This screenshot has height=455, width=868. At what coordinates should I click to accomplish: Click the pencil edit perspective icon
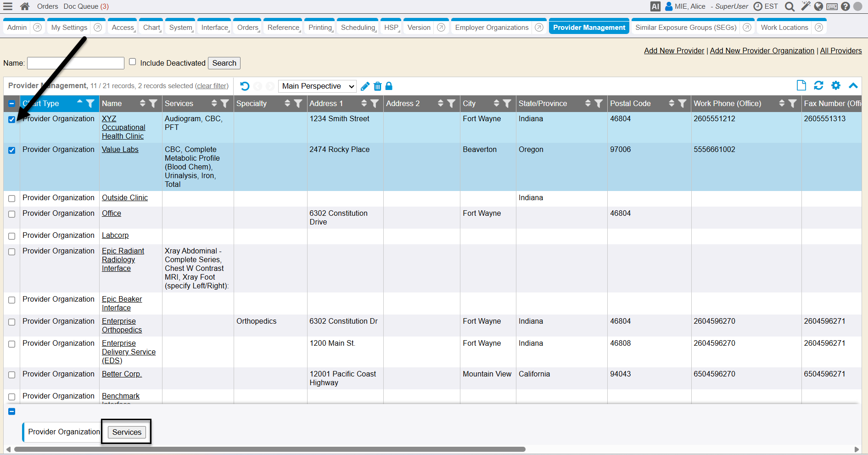coord(365,86)
